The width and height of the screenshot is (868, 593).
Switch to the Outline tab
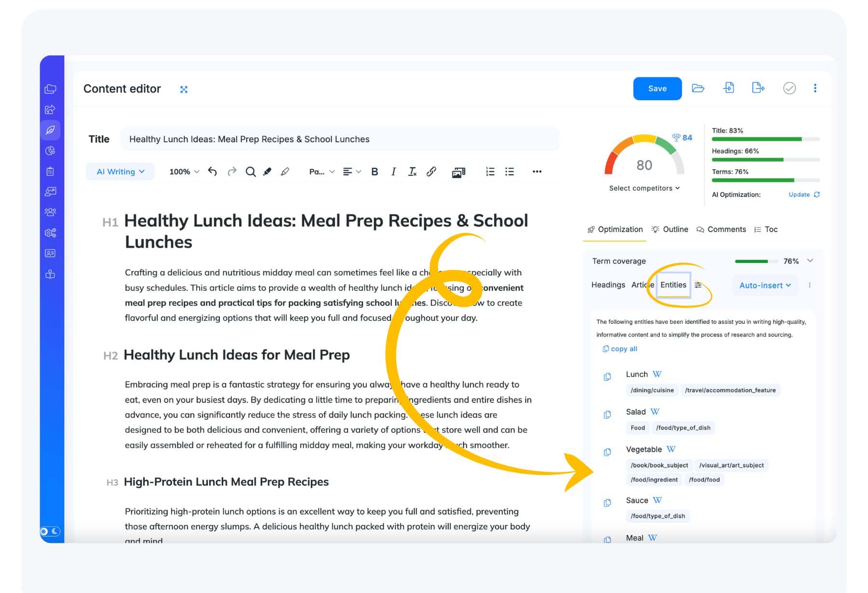pyautogui.click(x=670, y=229)
